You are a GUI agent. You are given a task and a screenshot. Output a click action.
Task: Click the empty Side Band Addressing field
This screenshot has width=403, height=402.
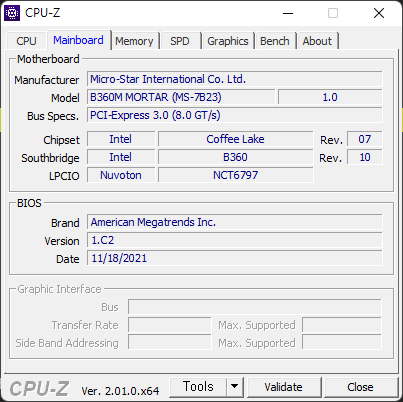click(x=170, y=343)
